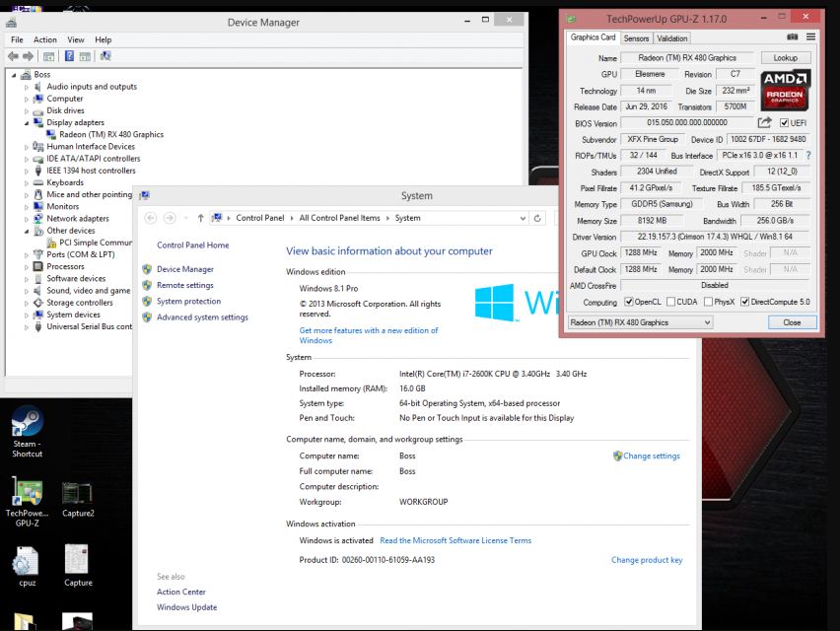Click the Capture desktop icon
Screen dimensions: 840x631
tap(78, 566)
